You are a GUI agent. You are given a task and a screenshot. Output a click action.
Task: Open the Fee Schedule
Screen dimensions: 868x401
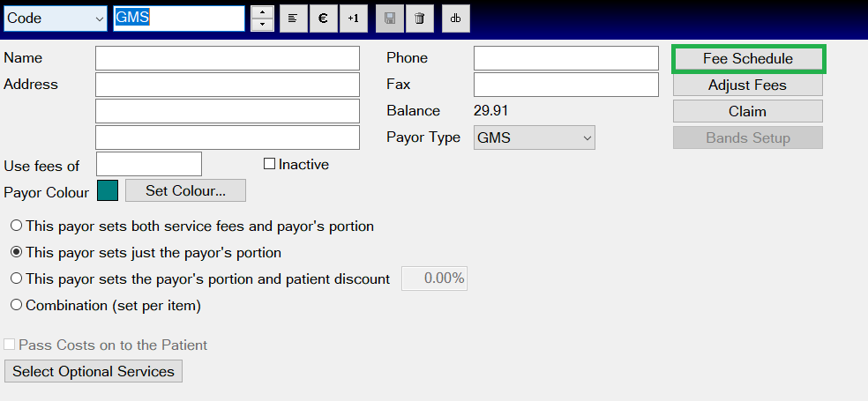tap(748, 59)
